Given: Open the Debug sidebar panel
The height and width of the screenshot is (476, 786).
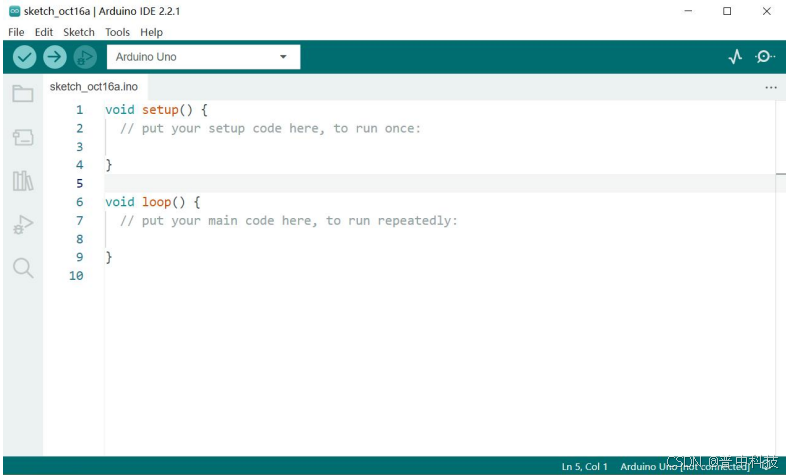Looking at the screenshot, I should (x=23, y=224).
